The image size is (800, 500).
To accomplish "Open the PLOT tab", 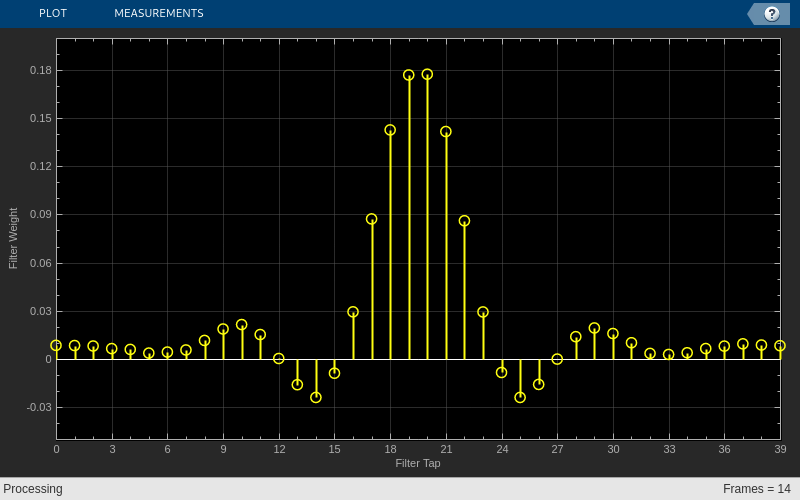I will (53, 13).
